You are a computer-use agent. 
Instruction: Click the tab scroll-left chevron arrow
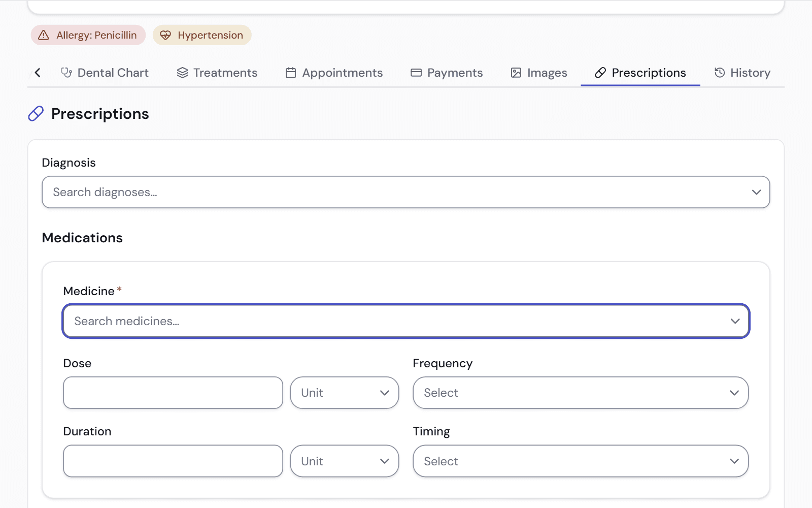(x=38, y=73)
